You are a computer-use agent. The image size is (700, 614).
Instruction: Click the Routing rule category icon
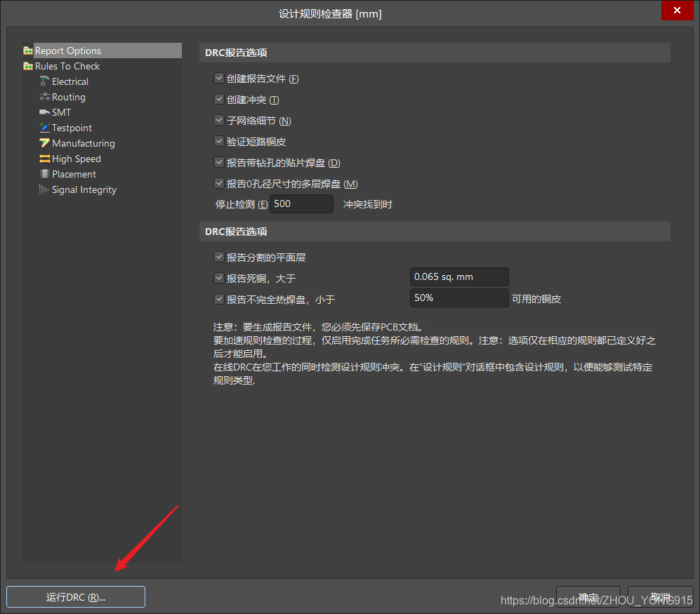(x=45, y=97)
